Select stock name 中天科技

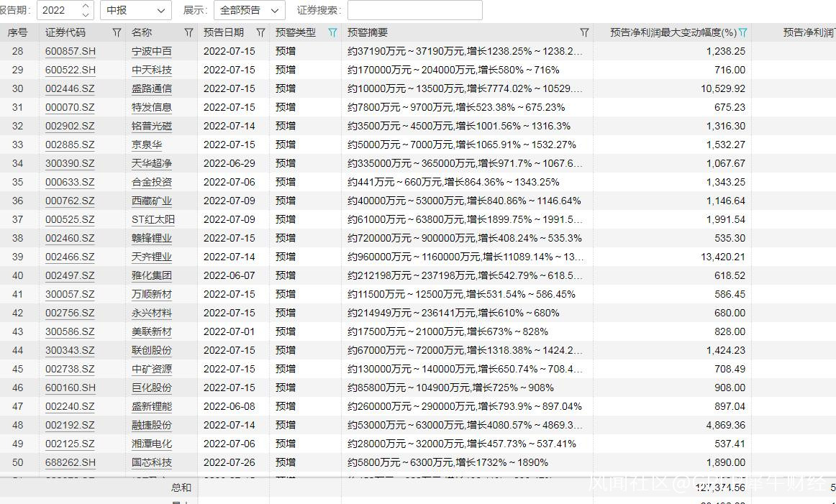point(152,70)
